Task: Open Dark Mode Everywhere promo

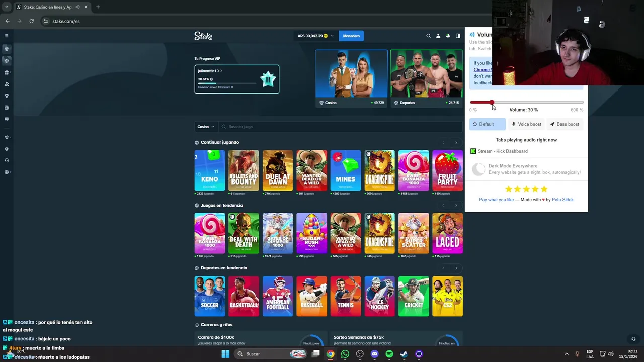Action: pyautogui.click(x=526, y=169)
